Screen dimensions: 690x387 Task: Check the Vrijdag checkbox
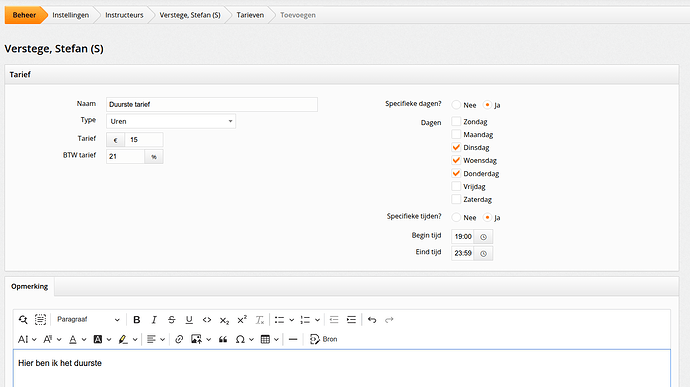point(456,186)
